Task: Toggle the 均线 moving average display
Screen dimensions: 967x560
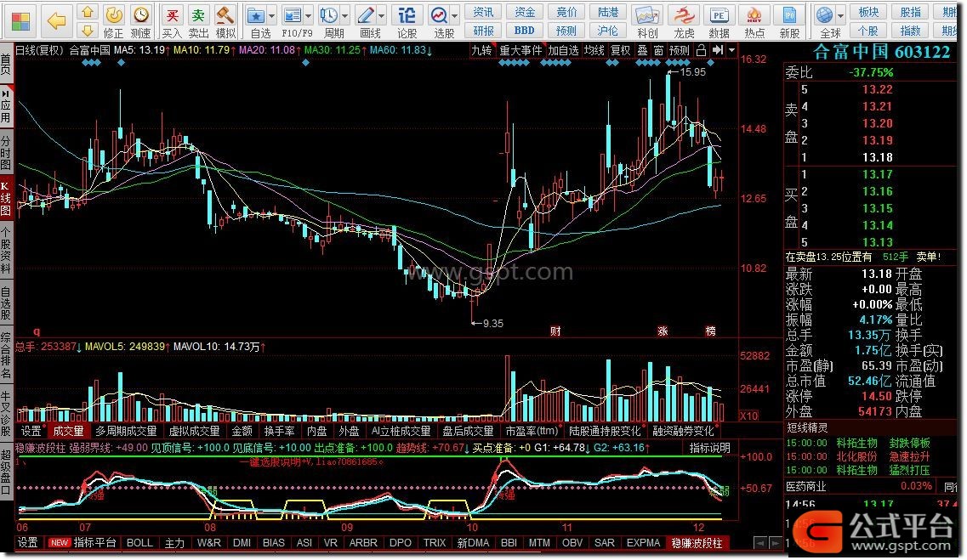Action: point(594,50)
